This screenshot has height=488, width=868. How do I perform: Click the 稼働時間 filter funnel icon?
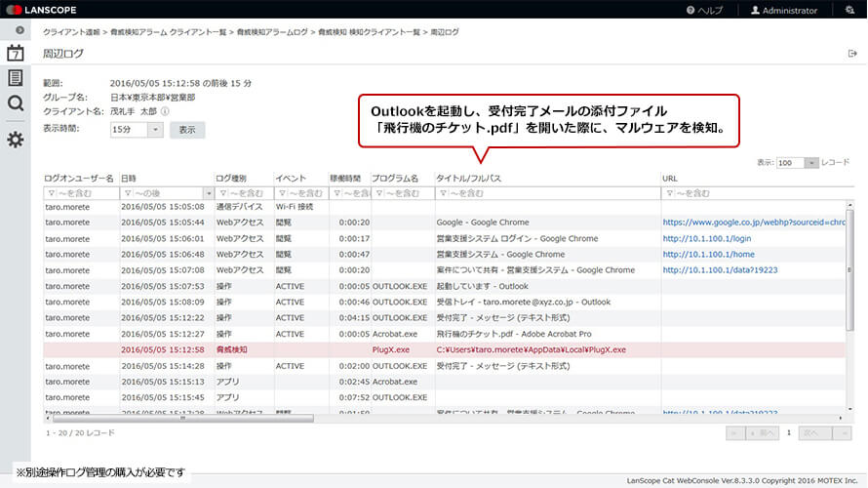[336, 193]
